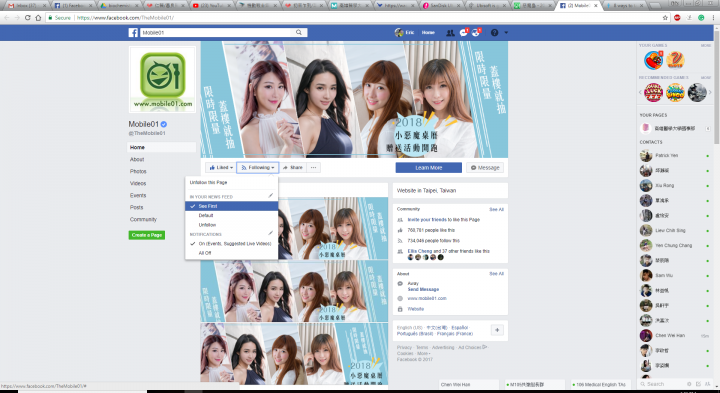Show previous recommended games arrow
Viewport: 720px width, 393px height.
pyautogui.click(x=641, y=92)
